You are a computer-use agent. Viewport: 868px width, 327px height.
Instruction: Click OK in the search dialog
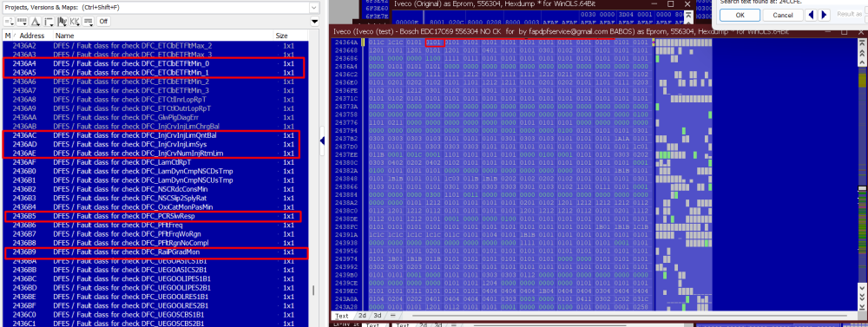[x=740, y=15]
